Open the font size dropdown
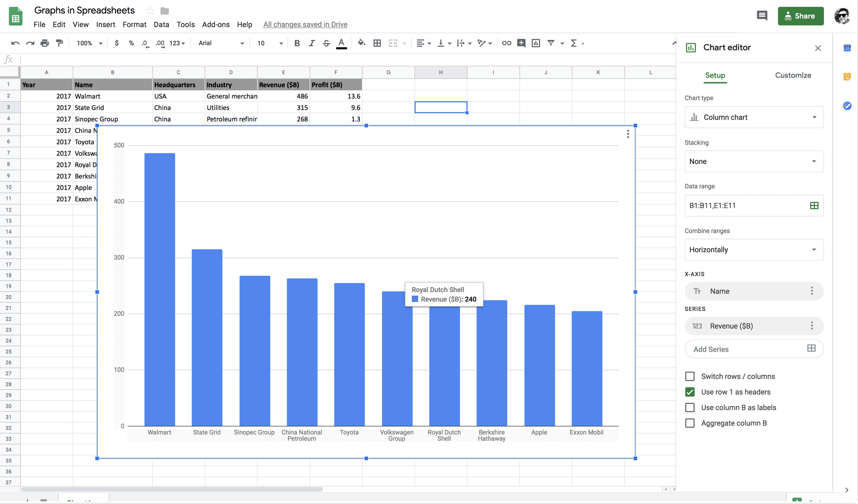This screenshot has width=858, height=504. pyautogui.click(x=270, y=43)
